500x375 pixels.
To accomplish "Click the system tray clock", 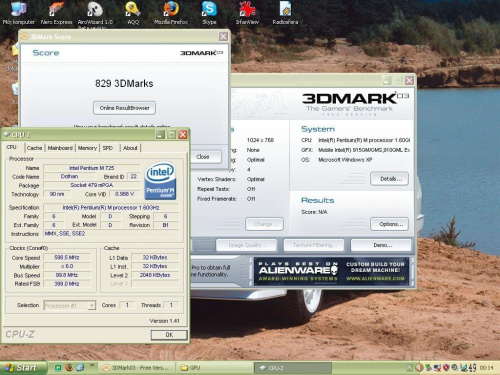I will (486, 368).
